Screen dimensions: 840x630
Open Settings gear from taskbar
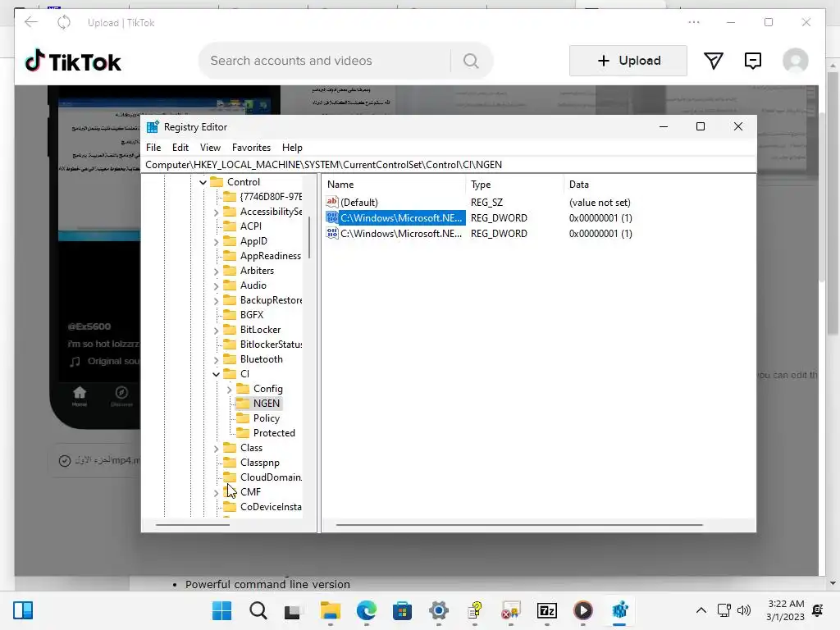click(439, 610)
